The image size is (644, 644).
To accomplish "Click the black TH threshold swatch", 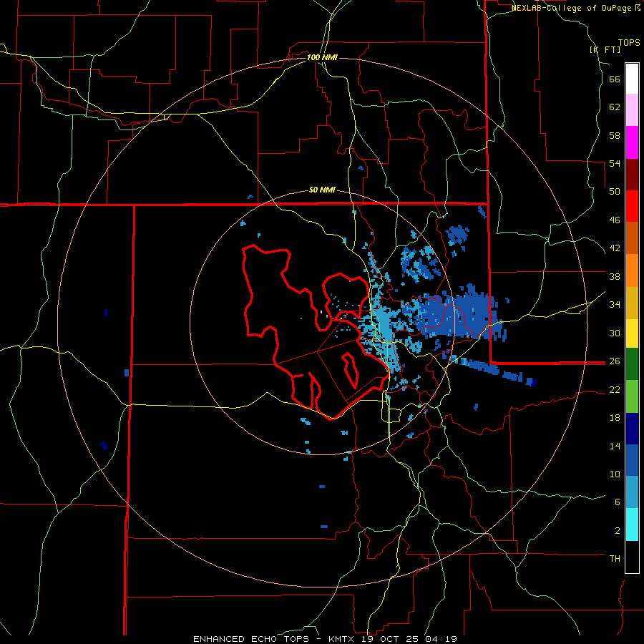I will coord(632,557).
